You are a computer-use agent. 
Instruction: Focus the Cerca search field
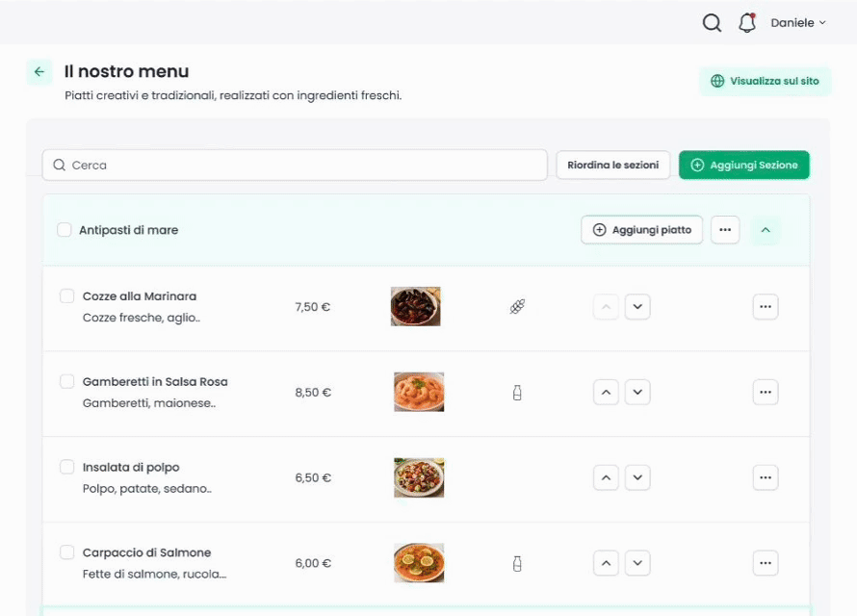[295, 165]
